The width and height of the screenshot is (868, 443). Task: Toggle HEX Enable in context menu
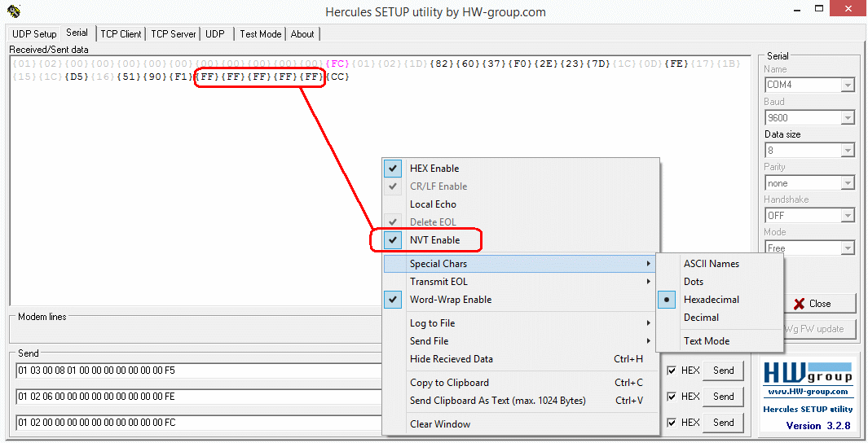(434, 169)
